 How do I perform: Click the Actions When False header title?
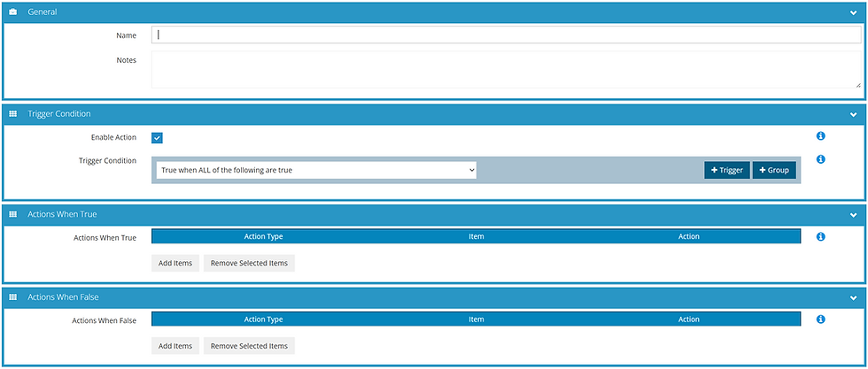click(x=63, y=297)
